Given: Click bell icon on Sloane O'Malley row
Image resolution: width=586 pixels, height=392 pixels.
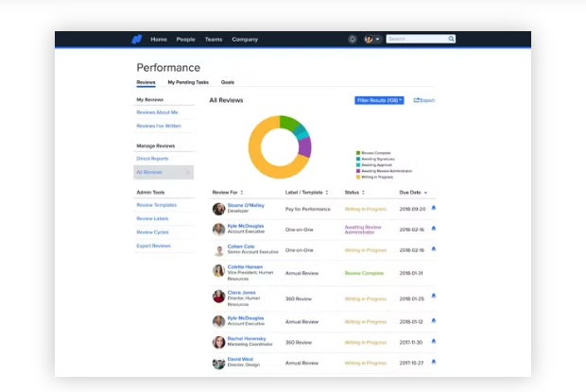Looking at the screenshot, I should [x=433, y=206].
